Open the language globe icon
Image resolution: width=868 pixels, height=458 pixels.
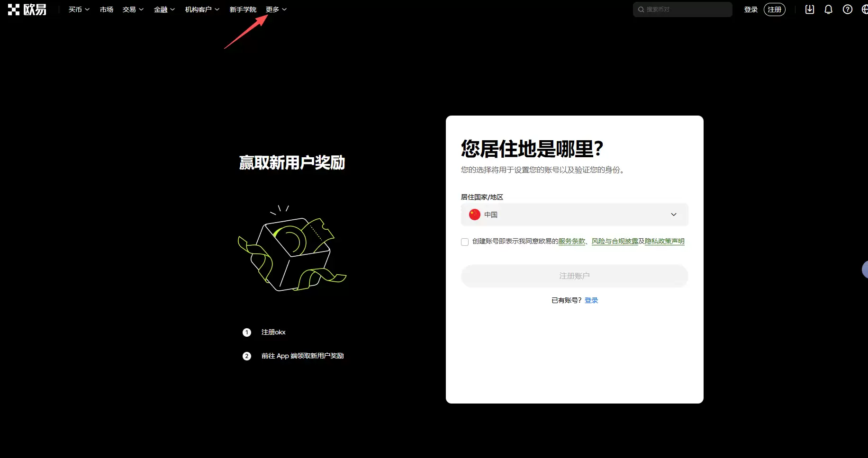point(865,9)
